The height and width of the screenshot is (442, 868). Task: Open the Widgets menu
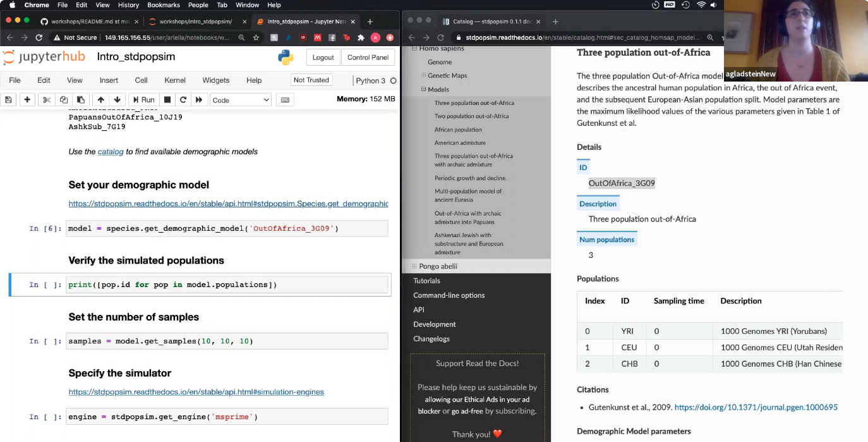(x=216, y=80)
